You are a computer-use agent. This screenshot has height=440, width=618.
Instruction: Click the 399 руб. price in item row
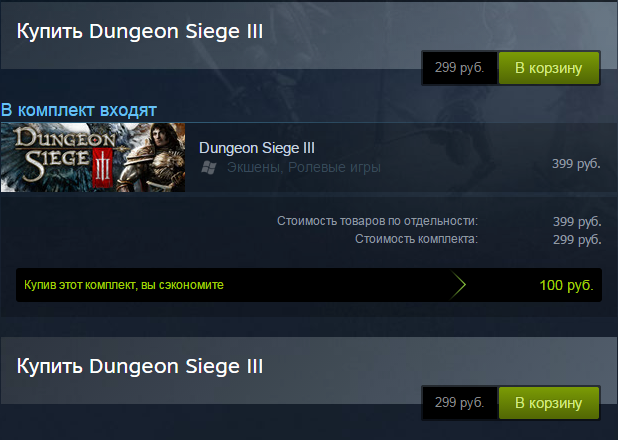pos(576,164)
